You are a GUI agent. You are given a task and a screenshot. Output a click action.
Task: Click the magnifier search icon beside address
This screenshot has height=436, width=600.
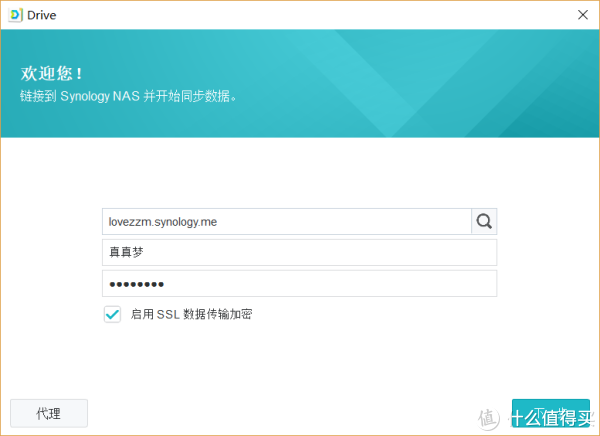(484, 222)
